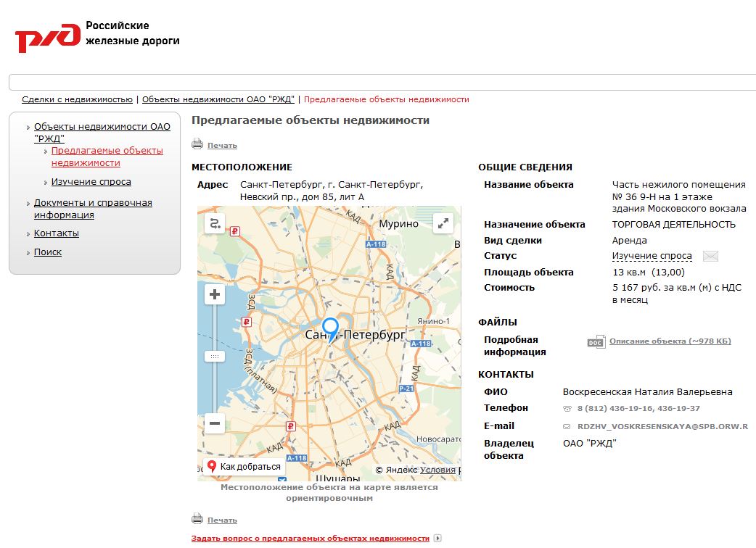Open "Поиск" in the sidebar
Screen dimensions: 756x548
coord(48,252)
